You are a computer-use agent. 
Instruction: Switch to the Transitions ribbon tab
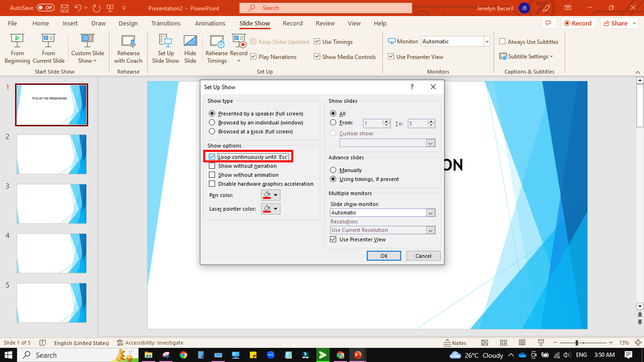[166, 23]
